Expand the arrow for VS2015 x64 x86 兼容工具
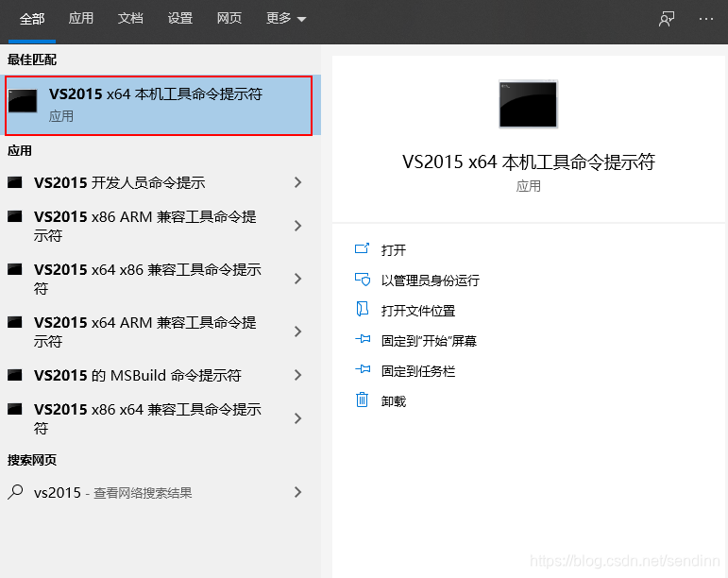The height and width of the screenshot is (578, 728). pos(298,279)
